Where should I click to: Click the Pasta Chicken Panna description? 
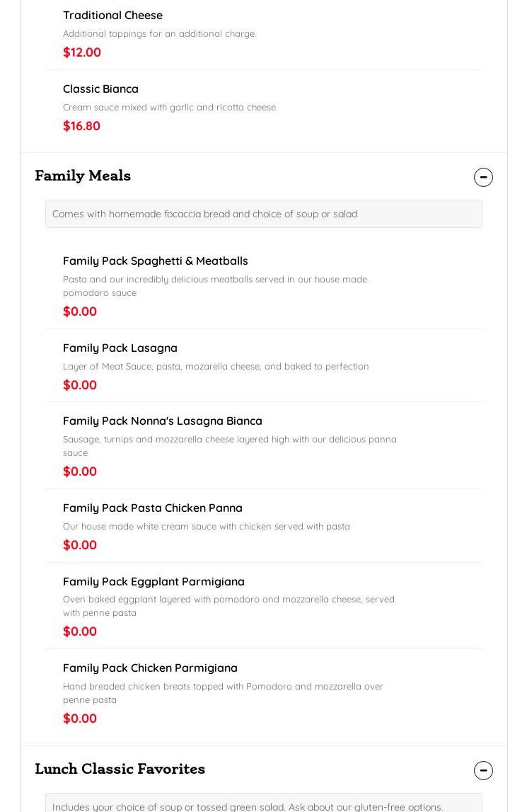point(207,526)
